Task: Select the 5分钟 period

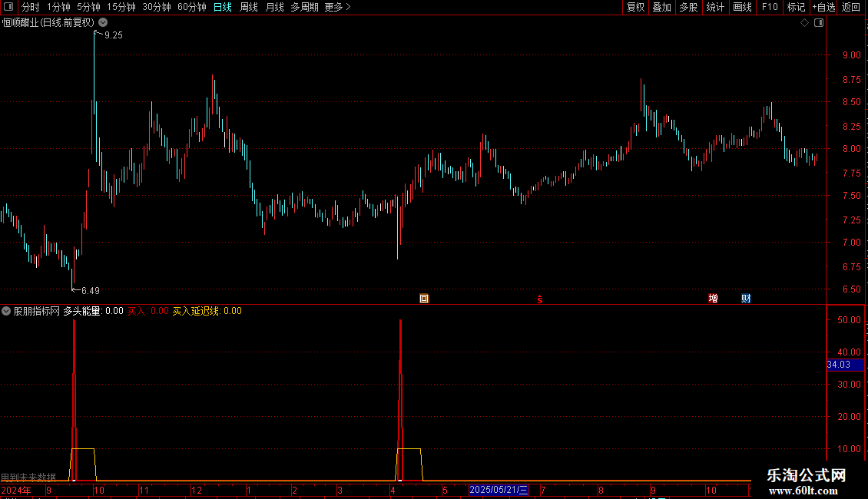Action: [88, 7]
